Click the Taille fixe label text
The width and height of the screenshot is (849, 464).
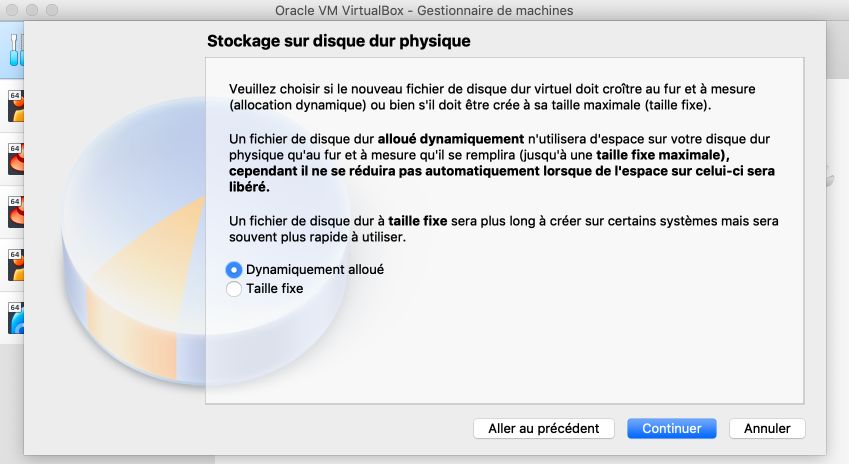(x=275, y=289)
